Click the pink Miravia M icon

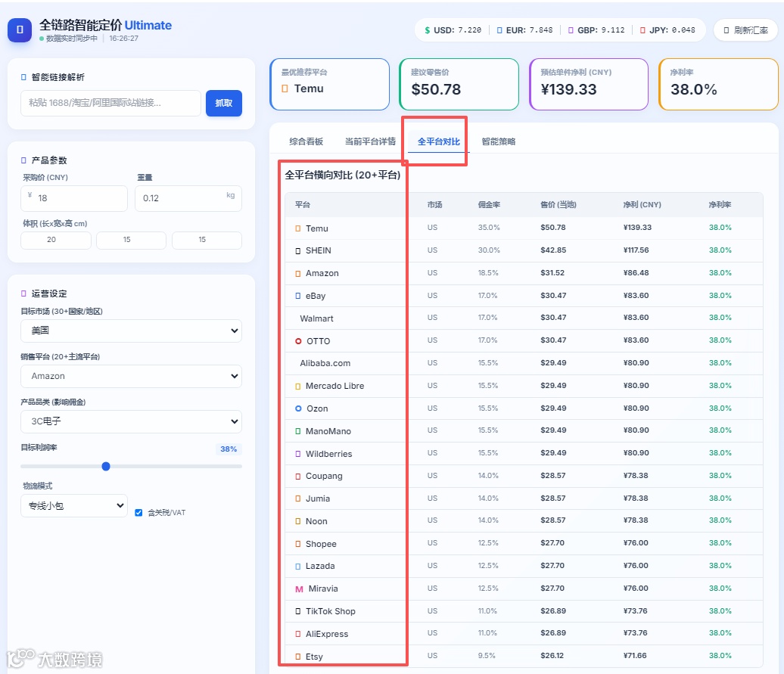[299, 589]
